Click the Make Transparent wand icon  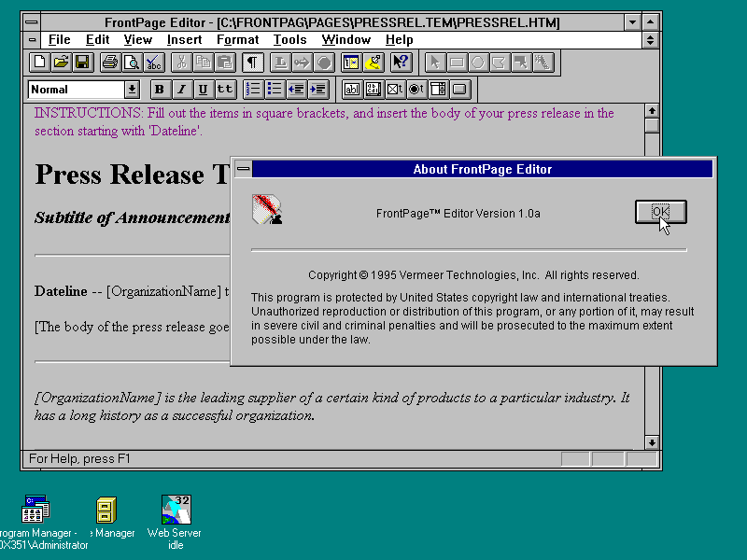[x=543, y=63]
